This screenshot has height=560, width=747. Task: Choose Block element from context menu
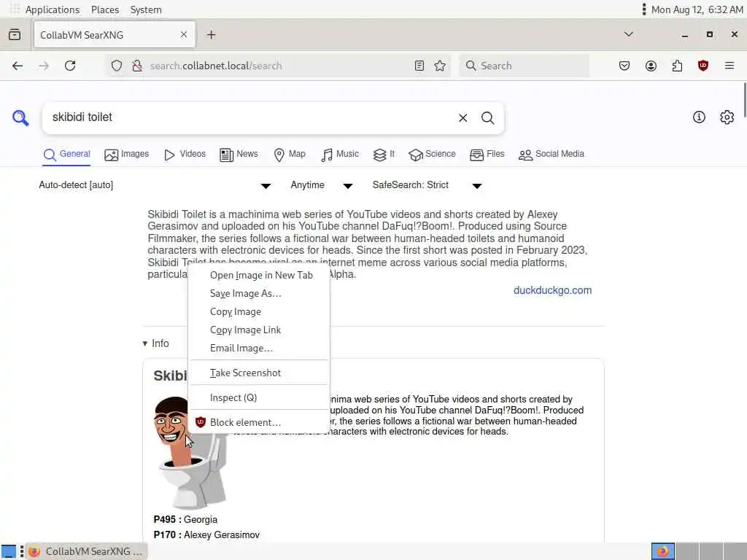coord(259,422)
